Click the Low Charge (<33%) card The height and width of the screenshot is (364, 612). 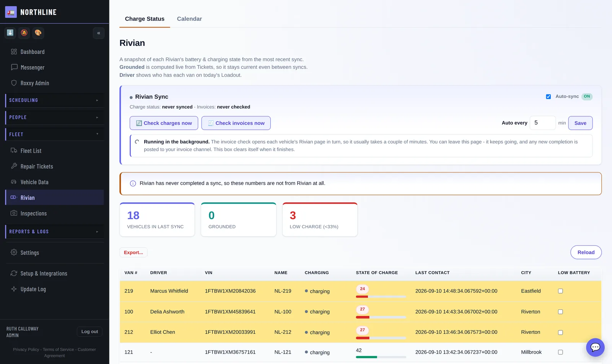tap(320, 219)
